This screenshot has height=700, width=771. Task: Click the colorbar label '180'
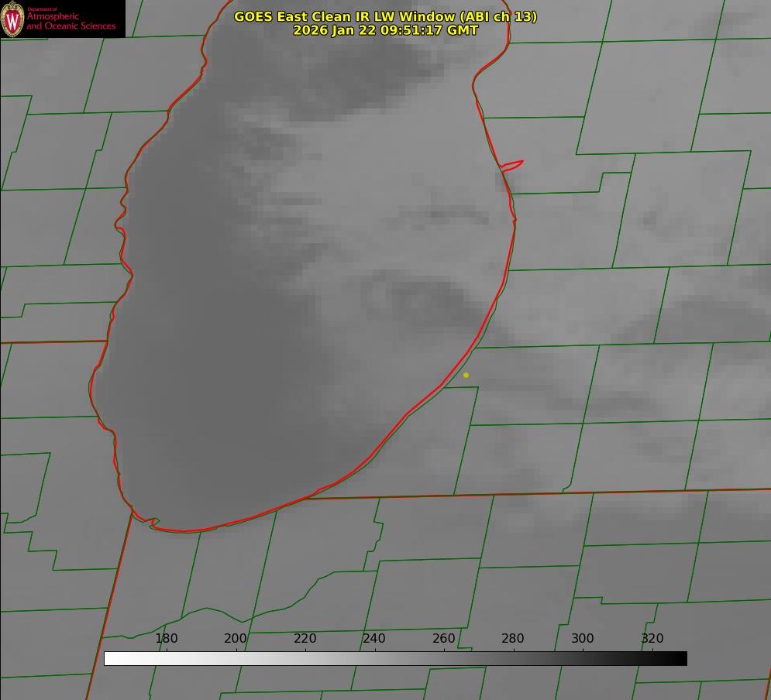click(166, 638)
